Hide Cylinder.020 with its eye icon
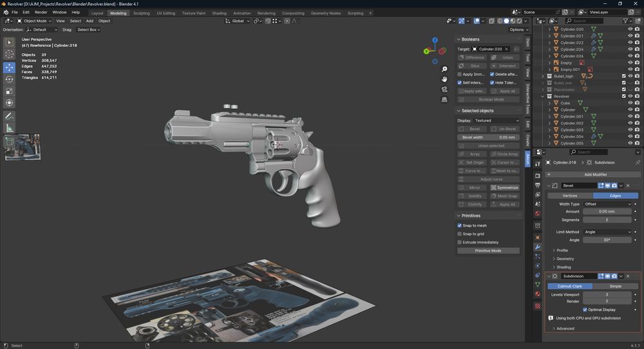This screenshot has width=644, height=349. (630, 29)
